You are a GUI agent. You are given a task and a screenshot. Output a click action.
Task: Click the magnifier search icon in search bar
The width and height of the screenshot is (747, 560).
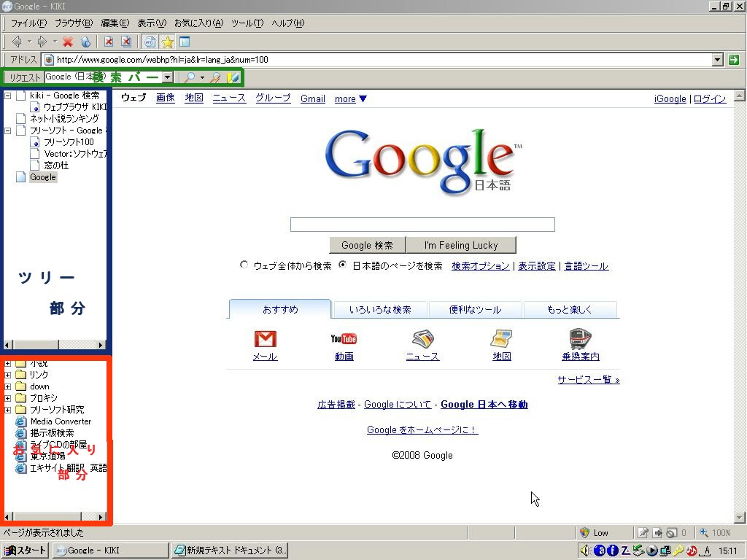[x=190, y=77]
